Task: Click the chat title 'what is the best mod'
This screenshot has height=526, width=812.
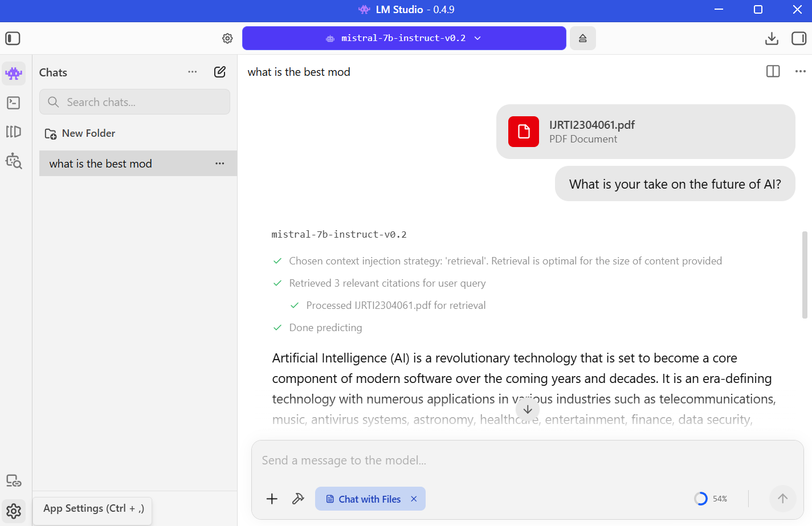Action: coord(299,72)
